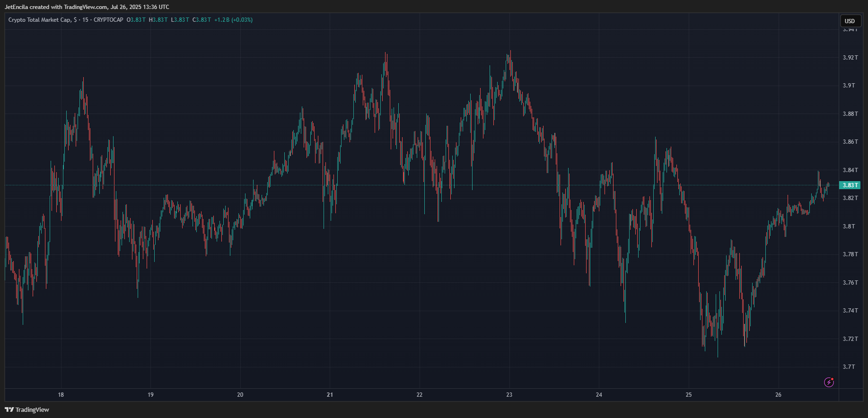Click the 3.8T price axis label
Viewport: 868px width, 418px height.
coord(849,226)
